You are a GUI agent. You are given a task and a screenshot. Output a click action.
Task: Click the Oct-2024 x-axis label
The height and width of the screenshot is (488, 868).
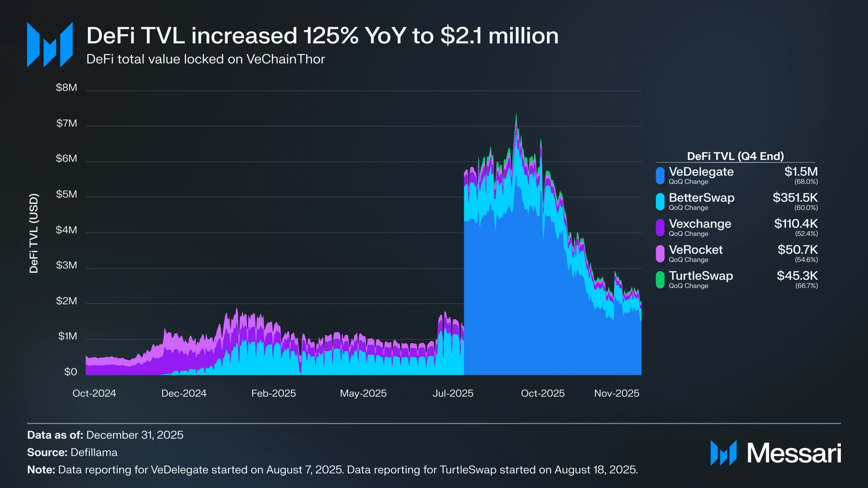click(94, 393)
